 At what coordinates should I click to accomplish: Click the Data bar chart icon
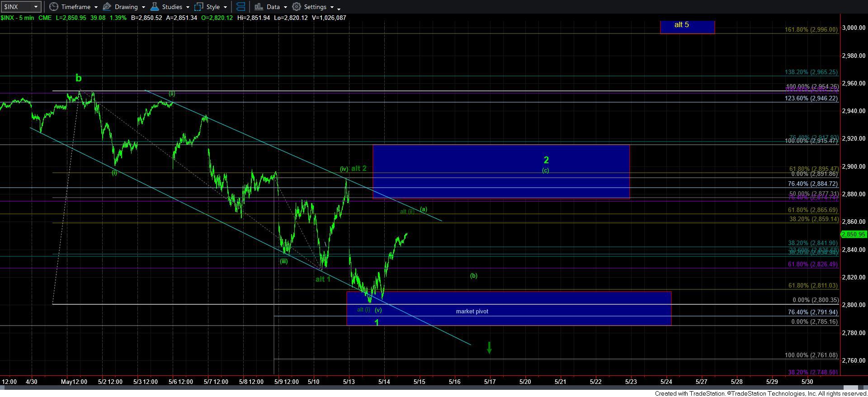click(x=259, y=7)
